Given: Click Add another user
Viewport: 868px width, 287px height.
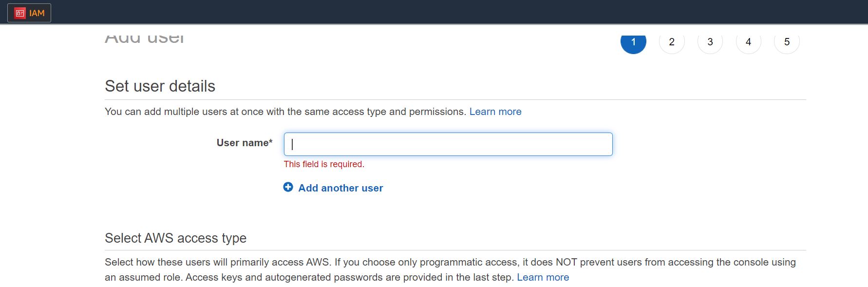Looking at the screenshot, I should [340, 188].
